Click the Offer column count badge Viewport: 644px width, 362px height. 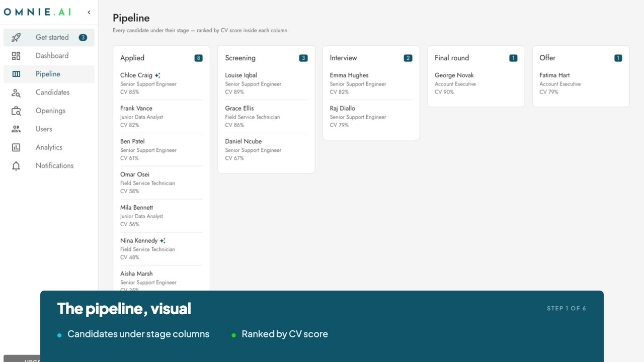coord(618,58)
